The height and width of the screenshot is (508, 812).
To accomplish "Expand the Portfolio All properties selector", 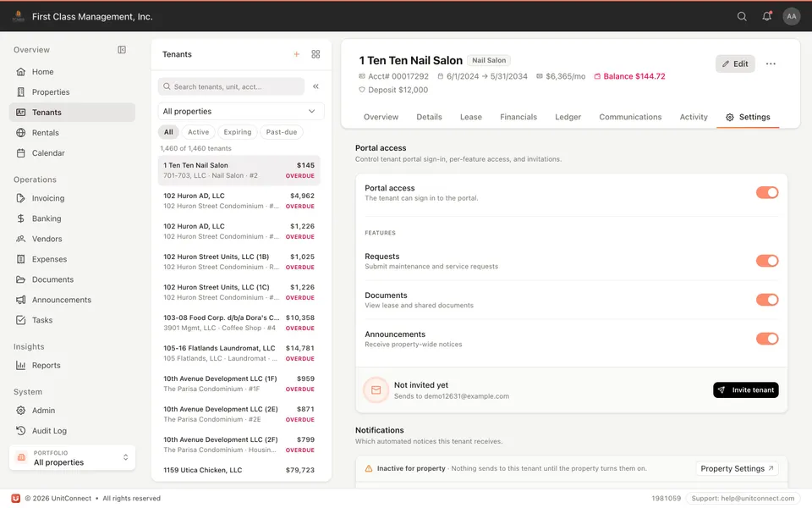I will (72, 458).
